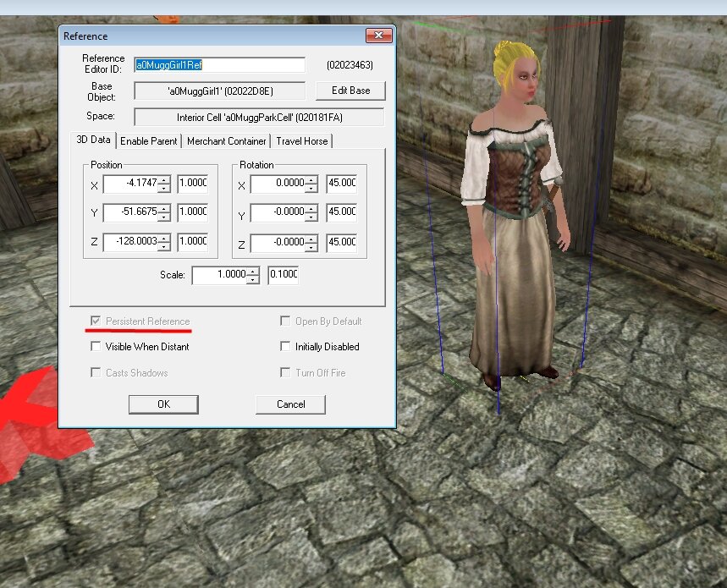Click the Position Z value field
The image size is (727, 588).
130,242
